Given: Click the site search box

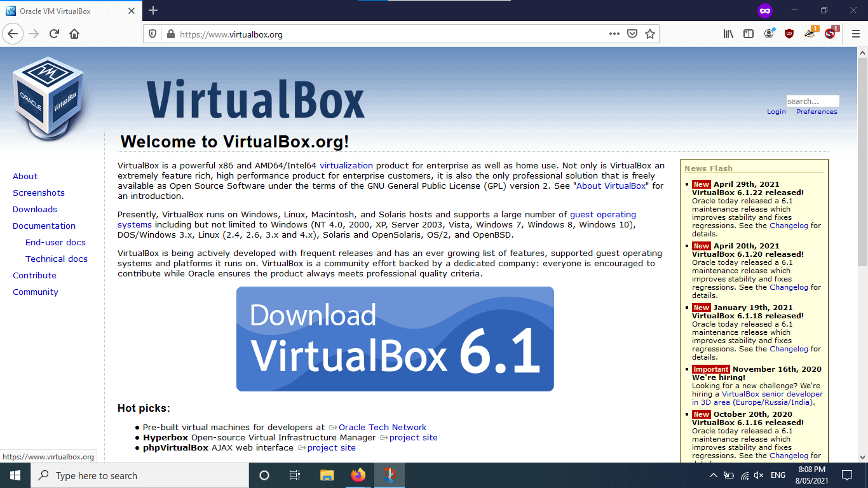Looking at the screenshot, I should pyautogui.click(x=812, y=101).
